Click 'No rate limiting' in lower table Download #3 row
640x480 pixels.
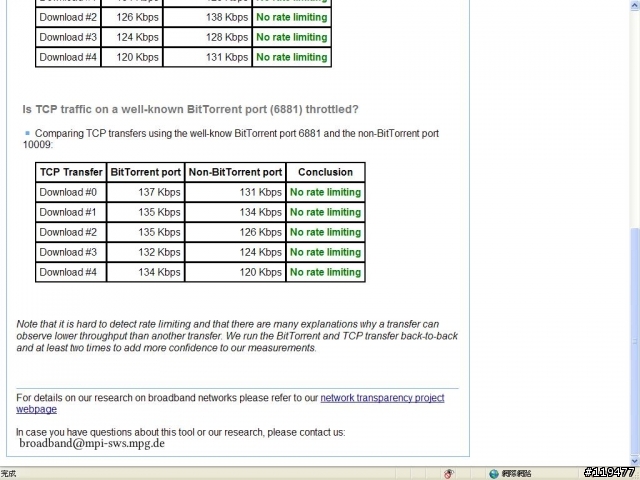click(325, 252)
